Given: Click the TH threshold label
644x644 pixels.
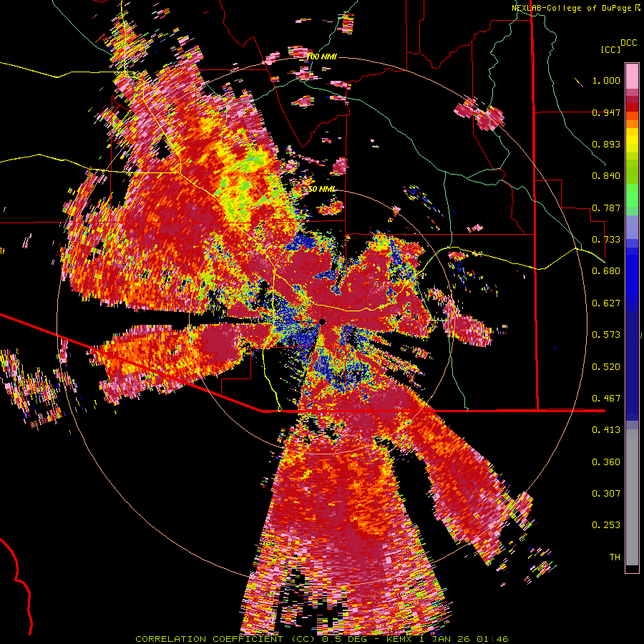Looking at the screenshot, I should tap(615, 557).
